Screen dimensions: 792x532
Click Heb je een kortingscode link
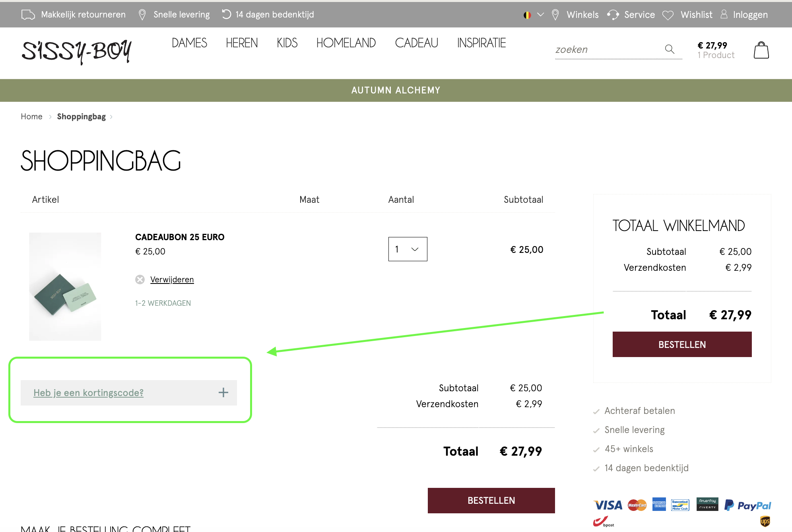click(88, 393)
